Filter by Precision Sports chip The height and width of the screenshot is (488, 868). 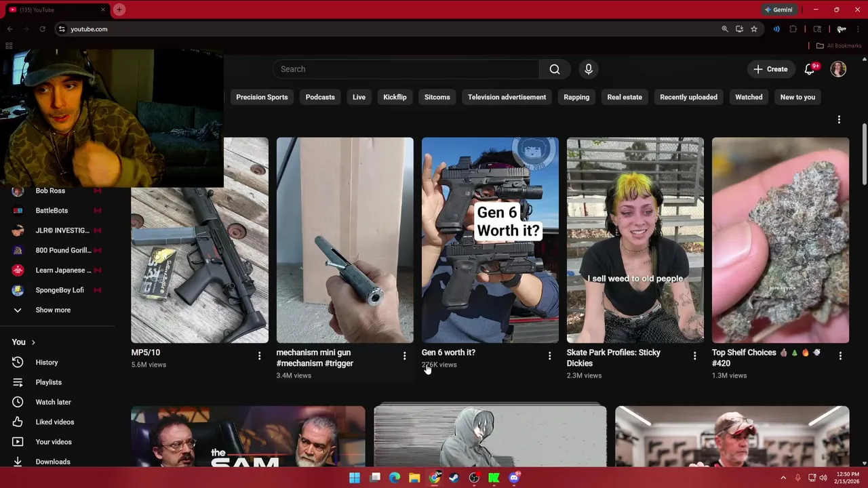[262, 97]
